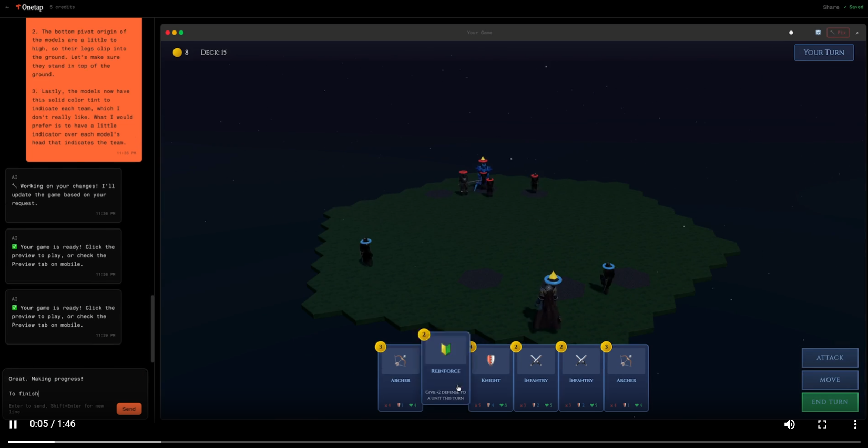Click the red close dot of game window
This screenshot has width=868, height=448.
[x=168, y=33]
